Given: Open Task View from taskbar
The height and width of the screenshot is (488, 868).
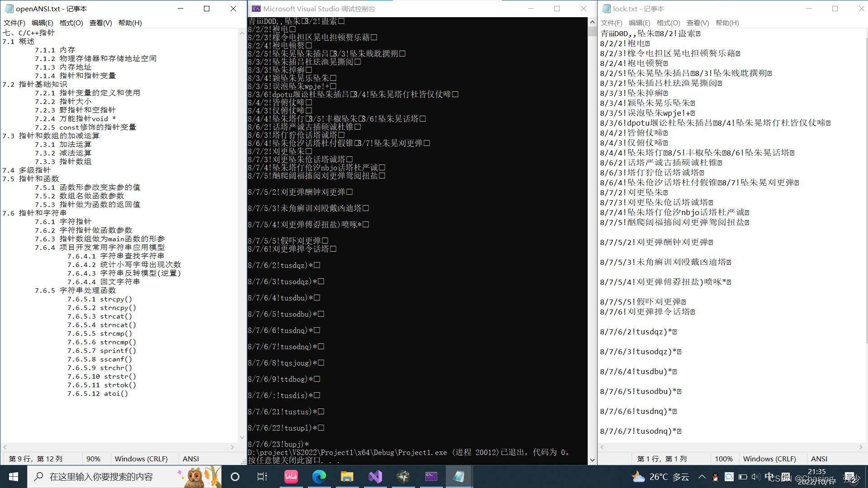Looking at the screenshot, I should (262, 477).
